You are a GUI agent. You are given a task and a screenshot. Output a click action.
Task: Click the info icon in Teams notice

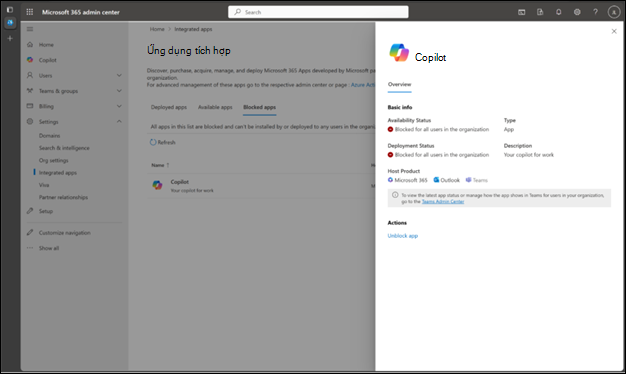click(395, 195)
